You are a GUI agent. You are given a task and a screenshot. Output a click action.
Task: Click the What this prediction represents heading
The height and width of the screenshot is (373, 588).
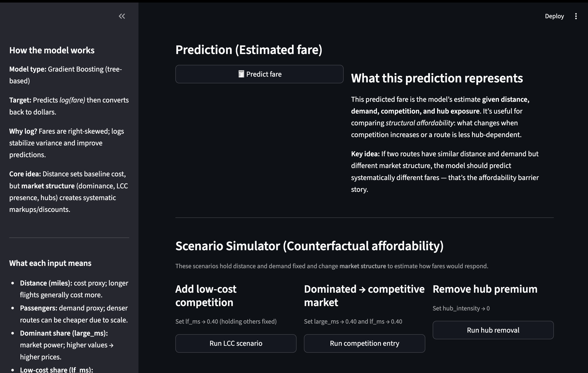[437, 78]
